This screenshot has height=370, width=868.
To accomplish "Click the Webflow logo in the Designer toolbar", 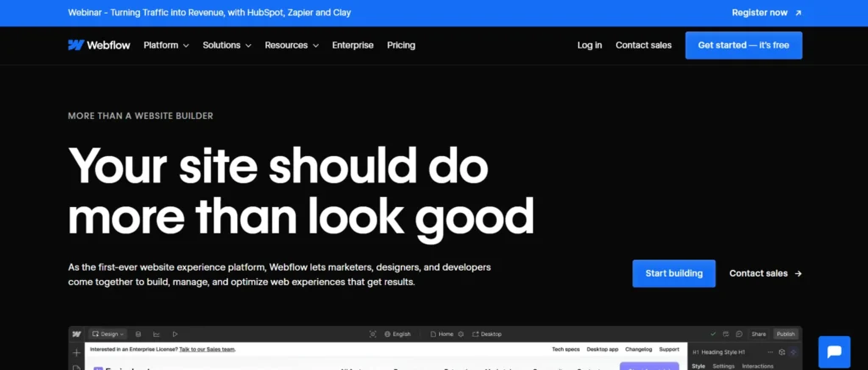I will click(77, 334).
